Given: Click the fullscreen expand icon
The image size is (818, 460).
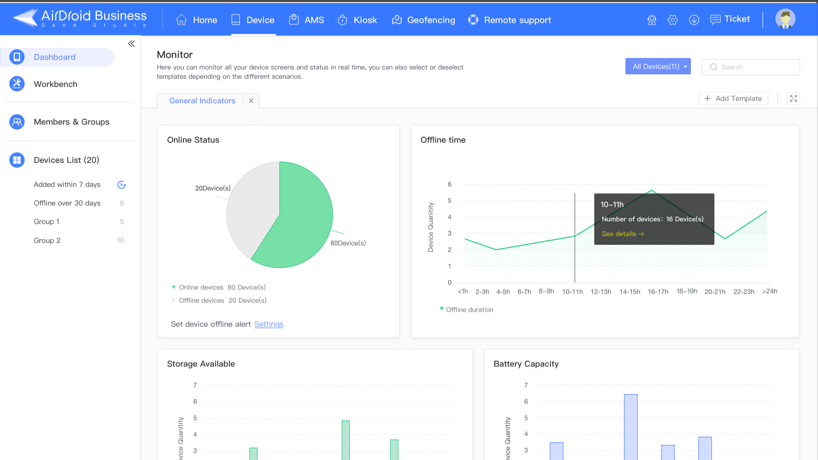Looking at the screenshot, I should pyautogui.click(x=793, y=99).
